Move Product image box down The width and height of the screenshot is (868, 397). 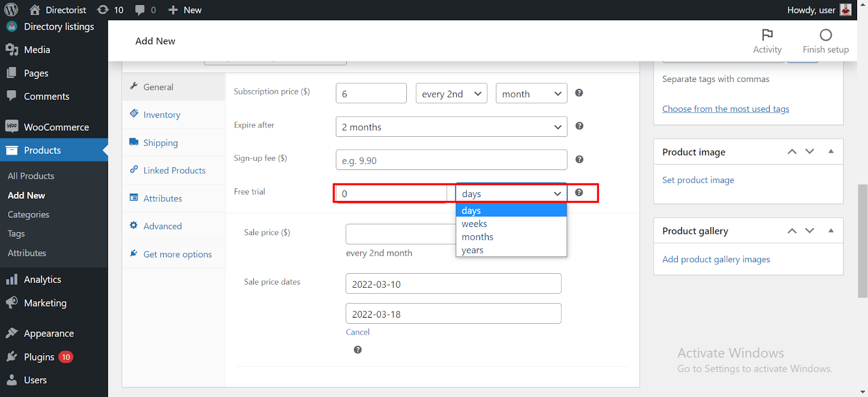(809, 152)
